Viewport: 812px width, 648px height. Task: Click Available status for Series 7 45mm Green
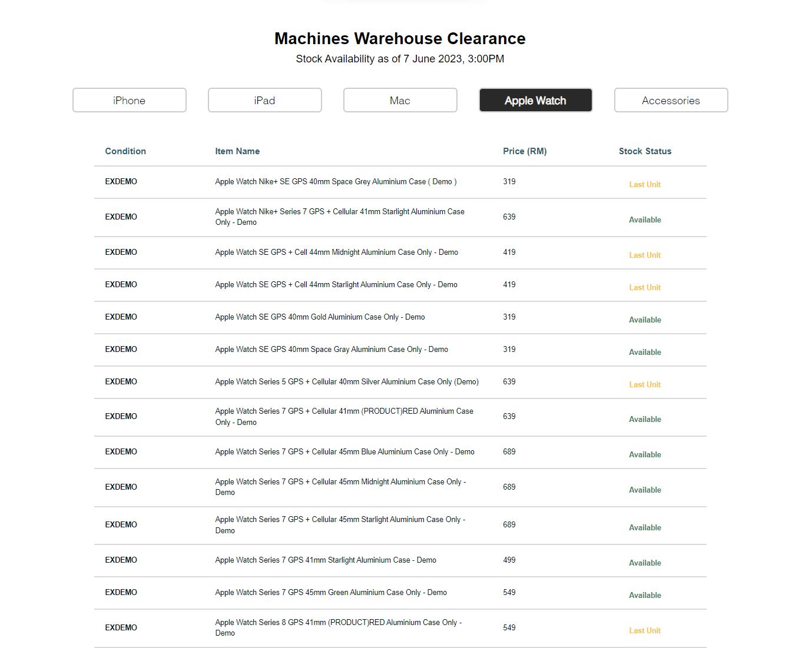645,595
